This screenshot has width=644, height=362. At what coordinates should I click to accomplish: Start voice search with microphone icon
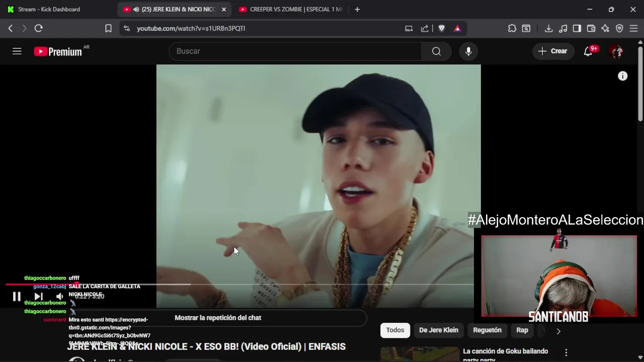tap(468, 51)
